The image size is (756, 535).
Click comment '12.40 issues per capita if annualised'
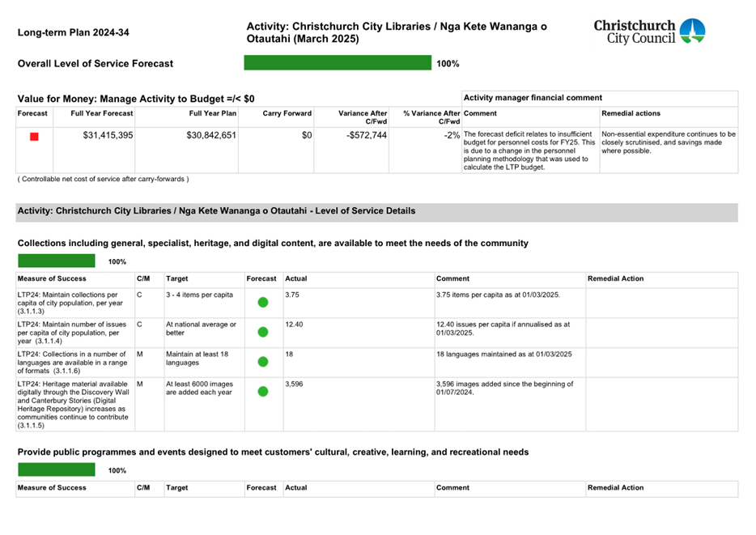coord(503,329)
